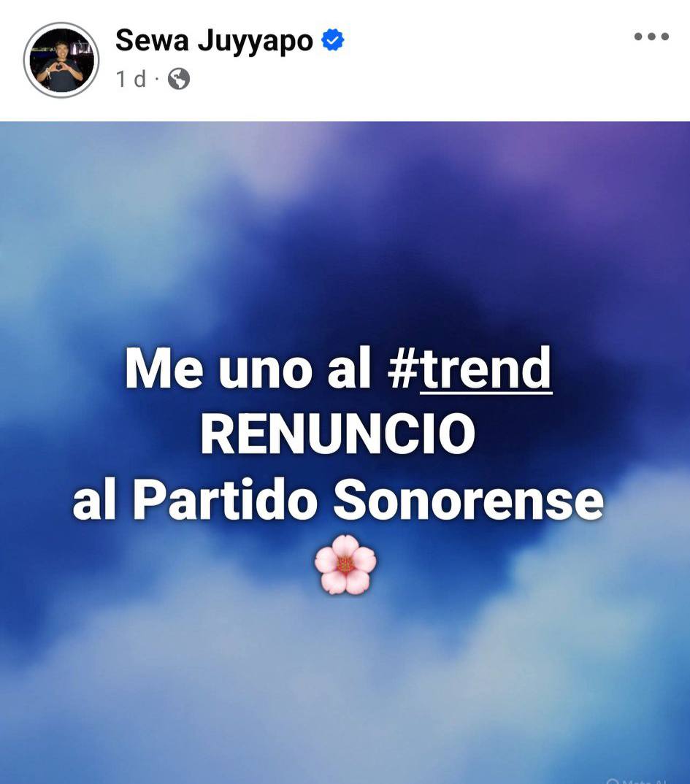This screenshot has width=690, height=784.
Task: Open the #trend hashtag link
Action: pyautogui.click(x=469, y=369)
